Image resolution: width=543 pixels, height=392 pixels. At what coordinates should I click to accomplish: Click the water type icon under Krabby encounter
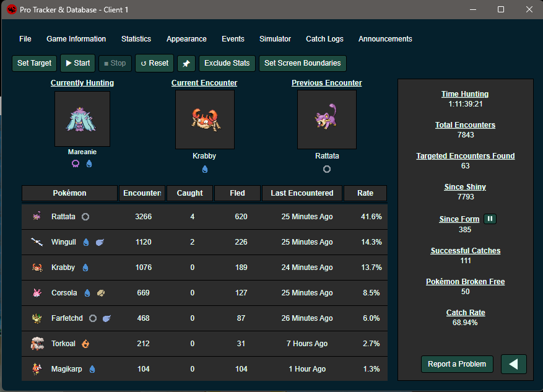click(x=205, y=169)
